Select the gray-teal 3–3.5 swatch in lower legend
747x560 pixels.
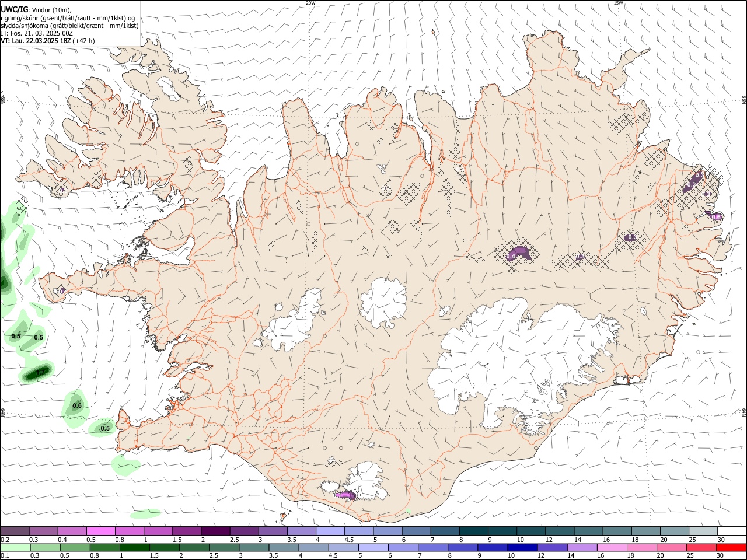tap(254, 548)
